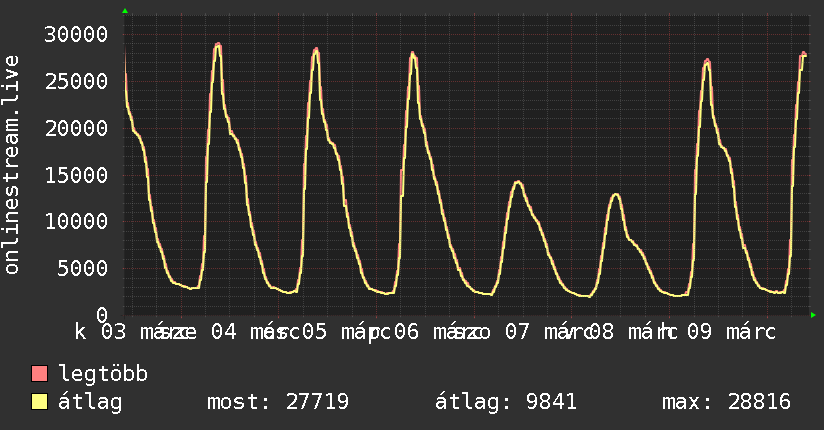Click the max: 28816 statistic

point(727,402)
